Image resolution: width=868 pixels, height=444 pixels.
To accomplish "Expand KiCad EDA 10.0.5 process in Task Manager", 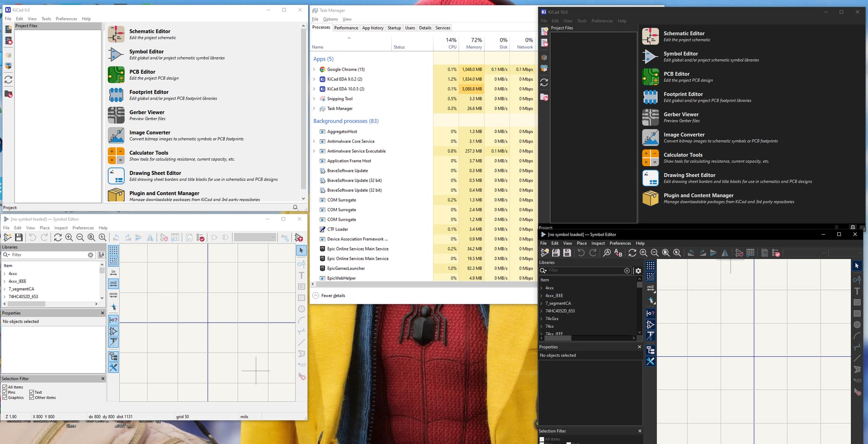I will [314, 89].
